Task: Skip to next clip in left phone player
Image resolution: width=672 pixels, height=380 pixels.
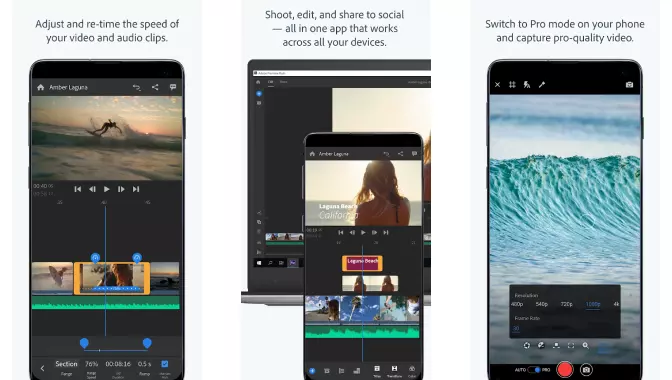Action: (x=136, y=189)
